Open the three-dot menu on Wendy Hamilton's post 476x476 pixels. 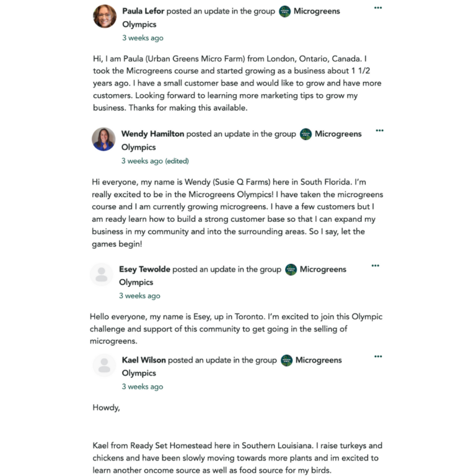tap(379, 131)
